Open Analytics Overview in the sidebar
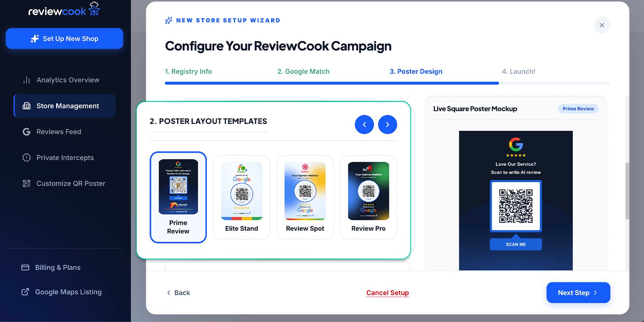The width and height of the screenshot is (644, 322). point(64,80)
